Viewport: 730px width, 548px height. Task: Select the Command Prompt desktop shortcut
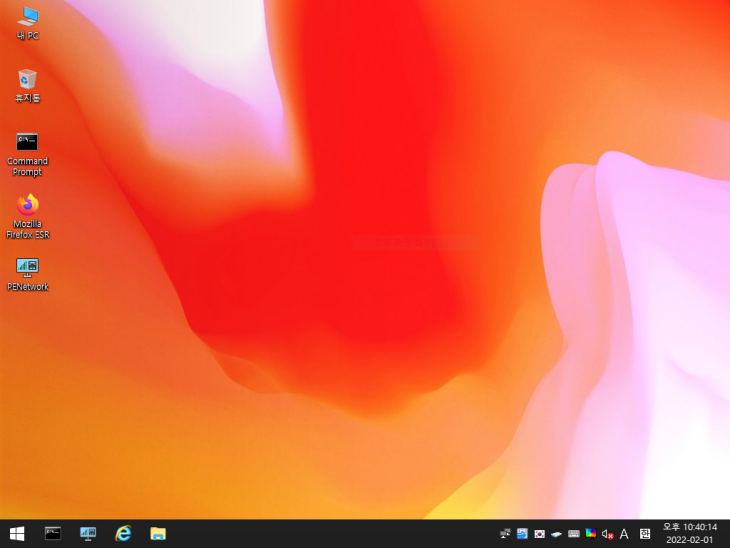point(27,155)
